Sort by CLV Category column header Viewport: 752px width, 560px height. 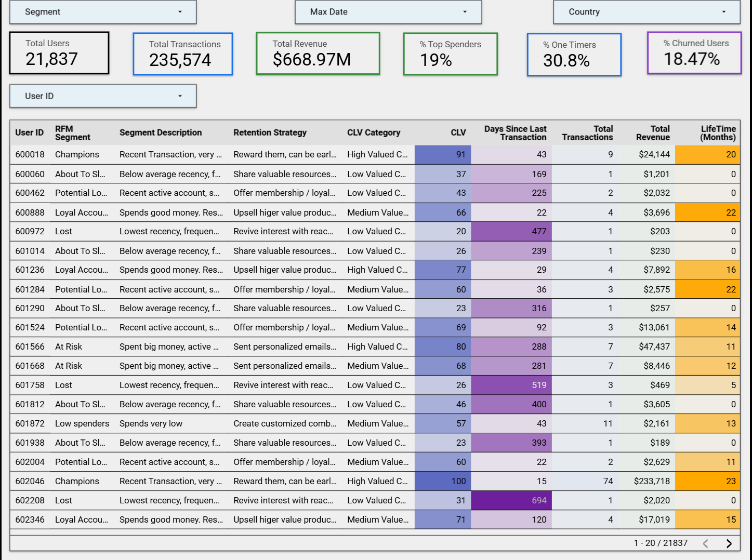pyautogui.click(x=374, y=132)
